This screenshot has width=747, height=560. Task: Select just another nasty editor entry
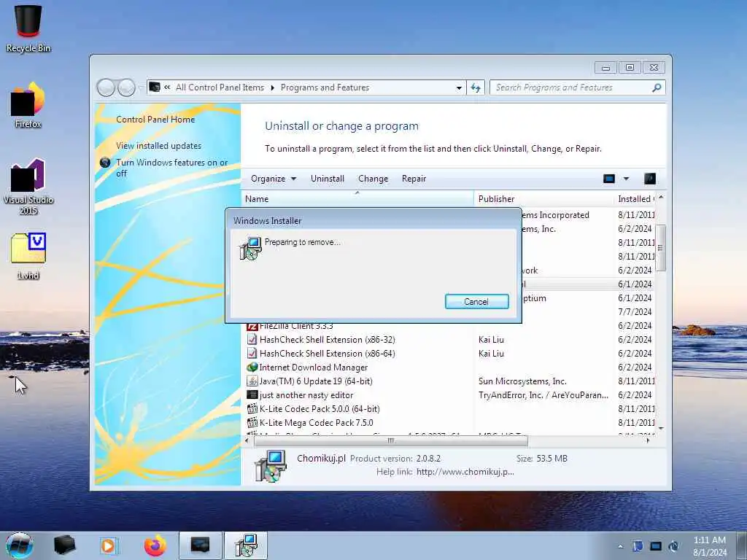click(x=449, y=394)
